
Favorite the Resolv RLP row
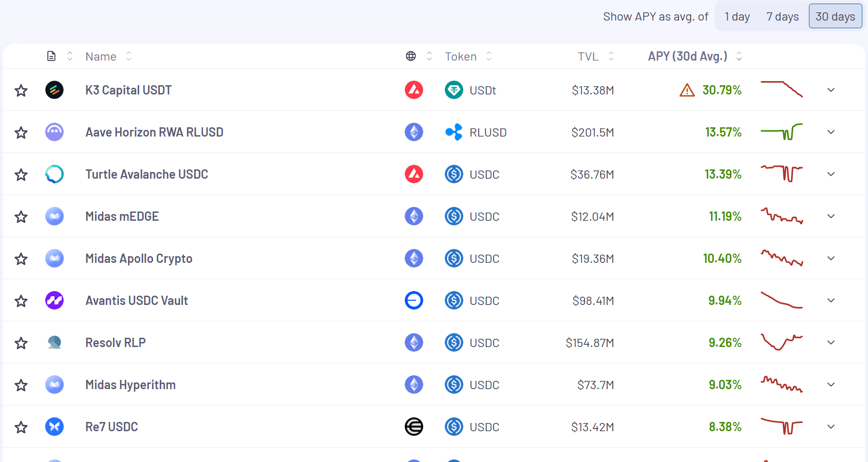[x=21, y=343]
